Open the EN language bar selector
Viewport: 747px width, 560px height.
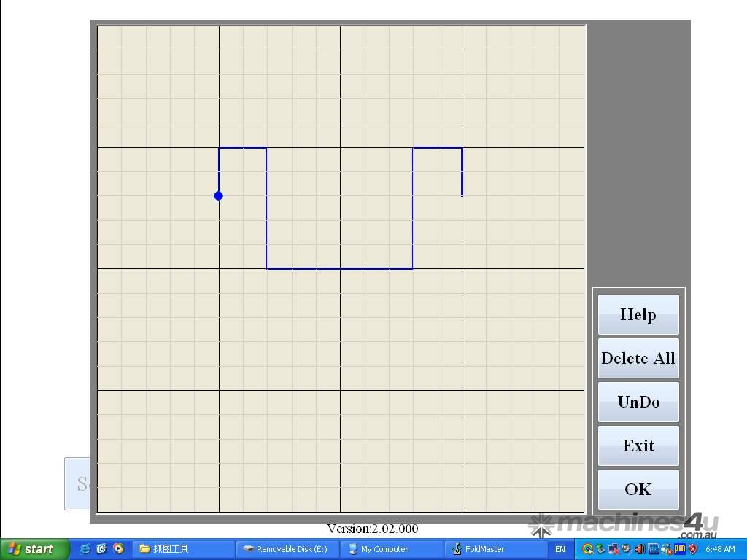click(560, 549)
